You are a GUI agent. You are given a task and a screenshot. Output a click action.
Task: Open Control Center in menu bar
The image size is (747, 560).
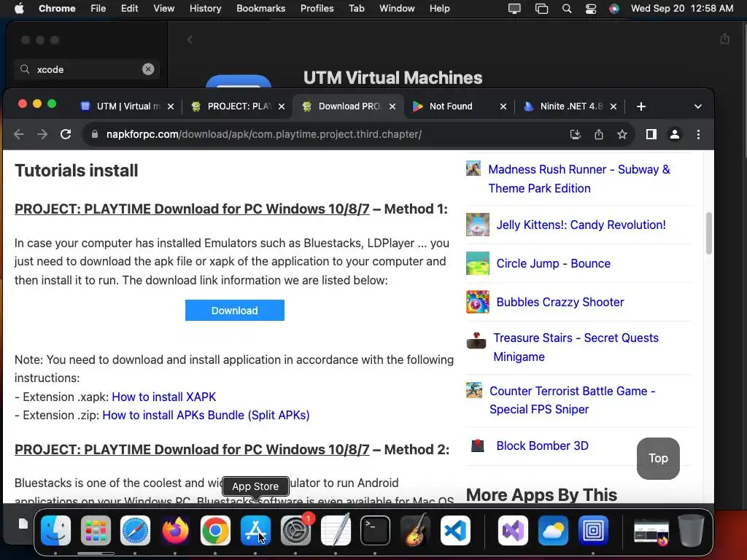pos(591,9)
